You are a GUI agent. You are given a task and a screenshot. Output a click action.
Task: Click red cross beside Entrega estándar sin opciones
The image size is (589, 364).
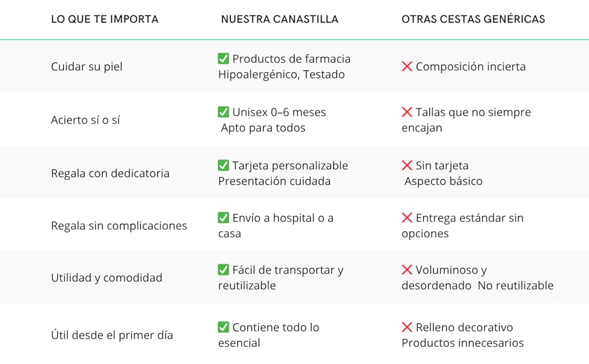tap(407, 218)
